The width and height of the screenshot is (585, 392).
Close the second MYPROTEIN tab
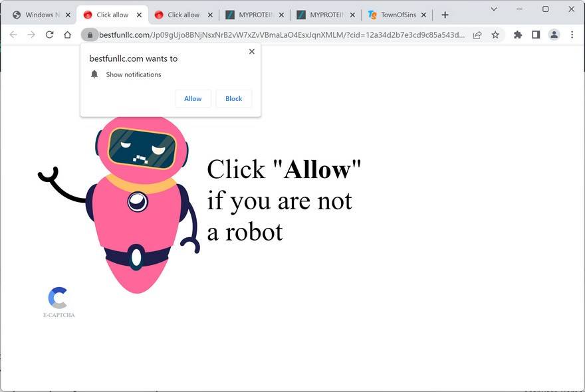pos(352,15)
